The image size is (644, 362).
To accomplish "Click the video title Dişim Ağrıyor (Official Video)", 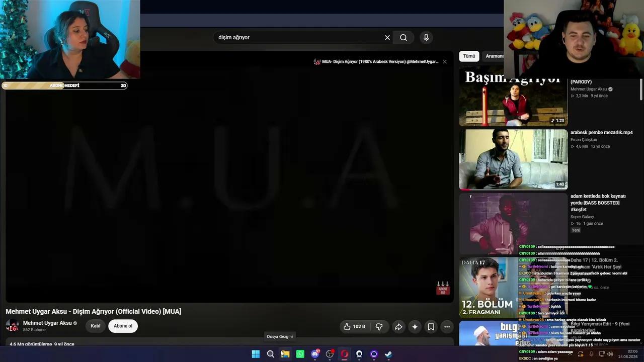I will coord(93,311).
